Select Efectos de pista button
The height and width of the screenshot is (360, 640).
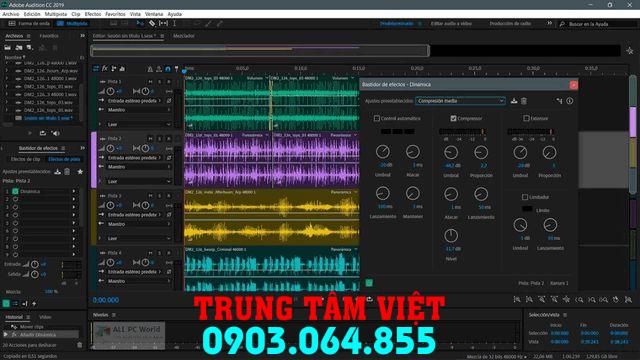pyautogui.click(x=64, y=159)
